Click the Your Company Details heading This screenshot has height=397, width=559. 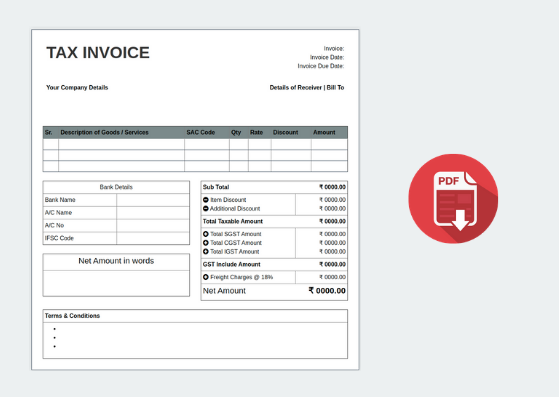(77, 88)
